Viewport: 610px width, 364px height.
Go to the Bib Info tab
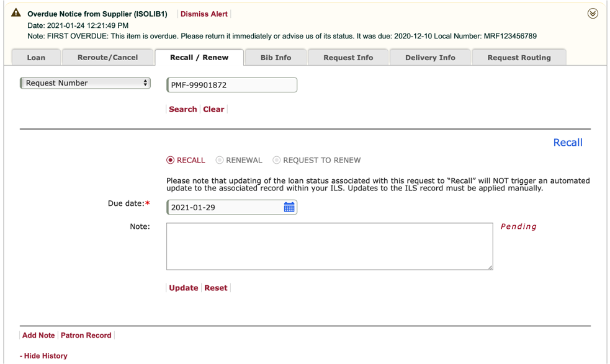[x=276, y=58]
